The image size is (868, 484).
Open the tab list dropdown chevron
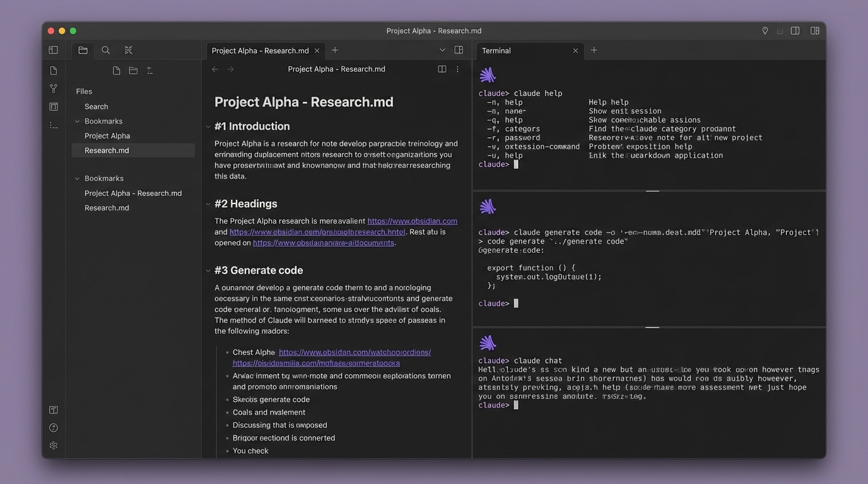click(x=442, y=50)
